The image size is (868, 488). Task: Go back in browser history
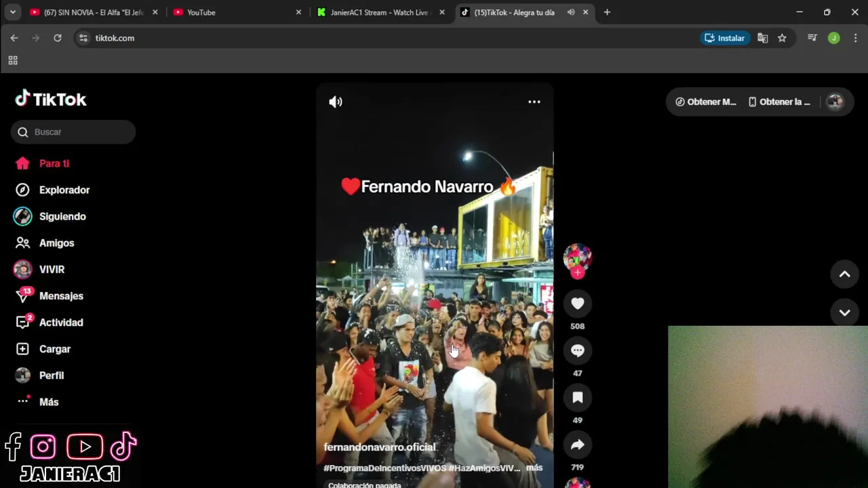[14, 38]
